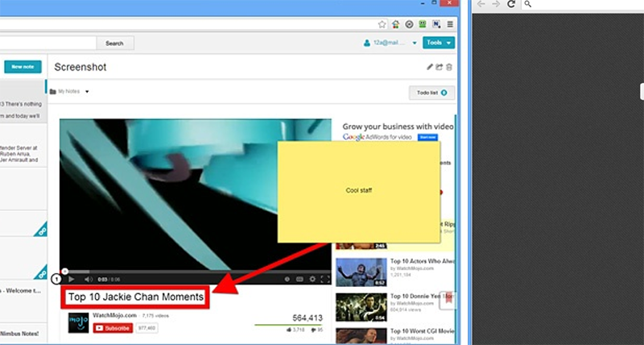This screenshot has width=644, height=345.
Task: Toggle captions on the video player
Action: click(299, 279)
